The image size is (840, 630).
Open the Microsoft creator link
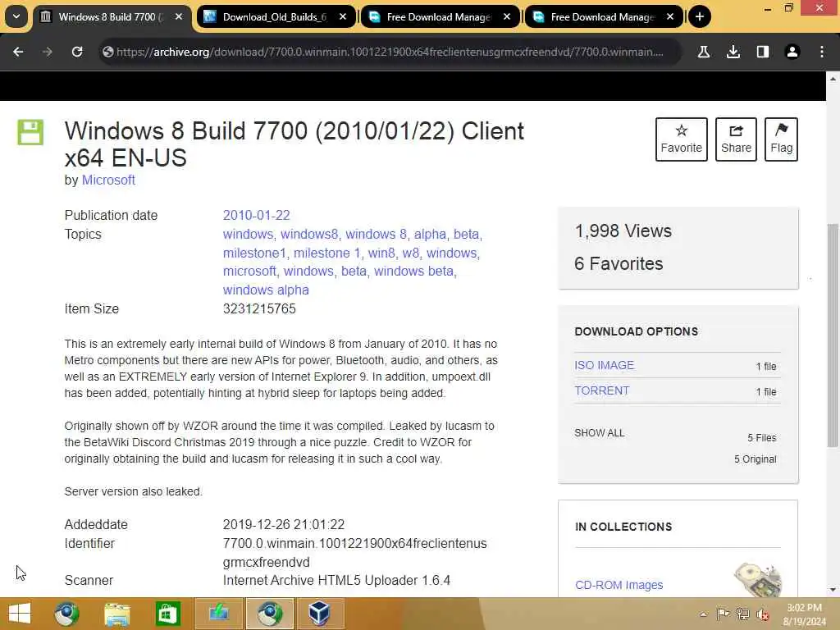[108, 180]
